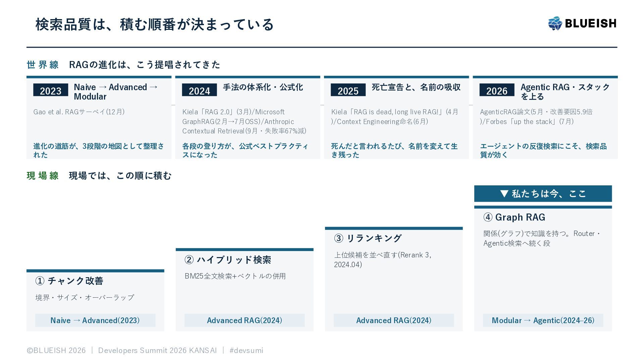Click the Advanced RAG(2024) tag under リランキング
Image resolution: width=644 pixels, height=362 pixels.
[x=394, y=320]
